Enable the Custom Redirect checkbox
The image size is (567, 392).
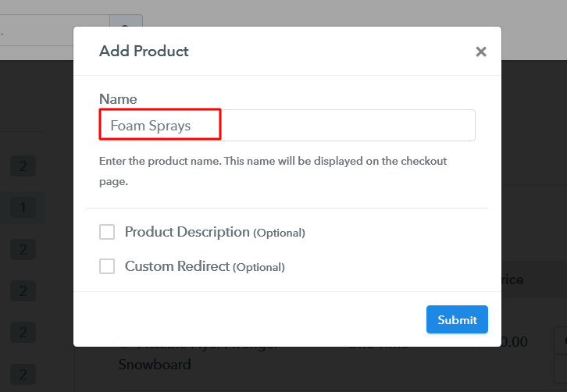coord(107,266)
